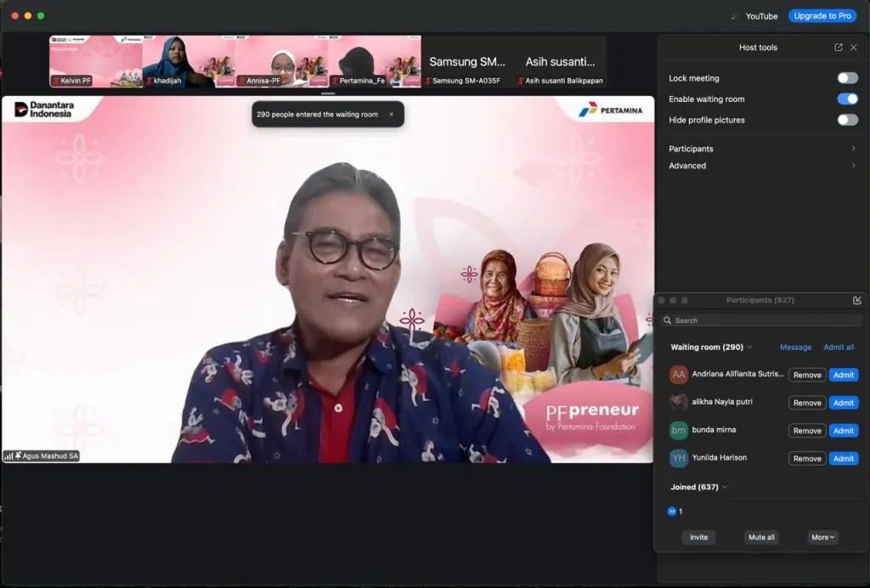Select Annisa-PF video thumbnail

[282, 61]
